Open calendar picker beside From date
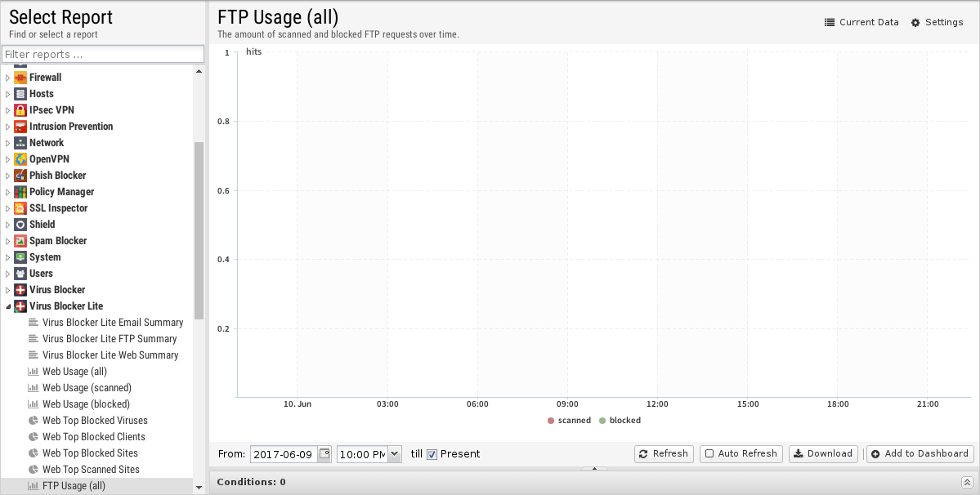The image size is (980, 495). (324, 454)
